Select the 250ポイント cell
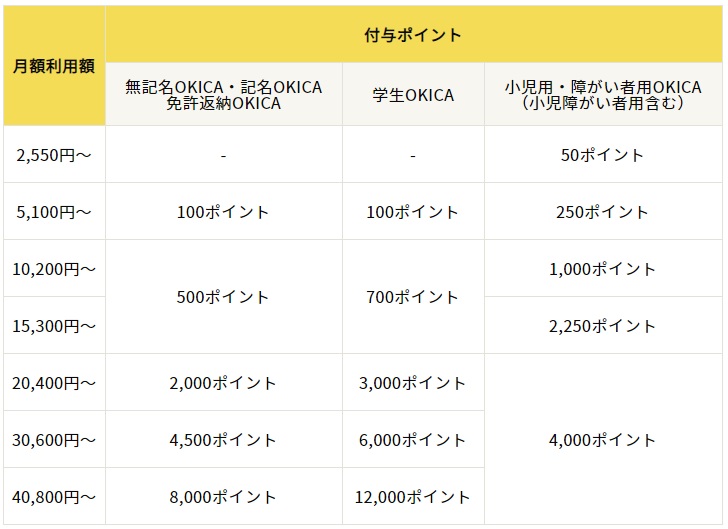This screenshot has width=728, height=529. [602, 212]
